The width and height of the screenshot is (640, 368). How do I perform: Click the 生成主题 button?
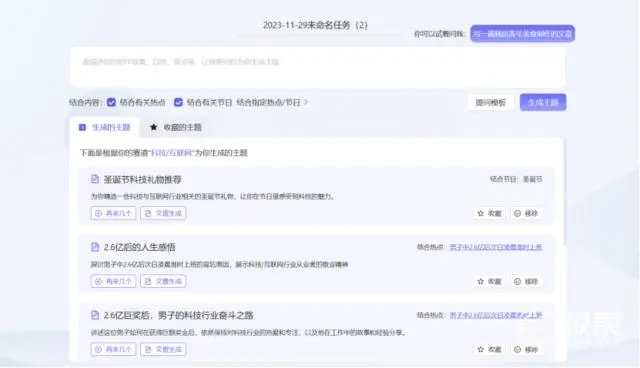tap(543, 102)
